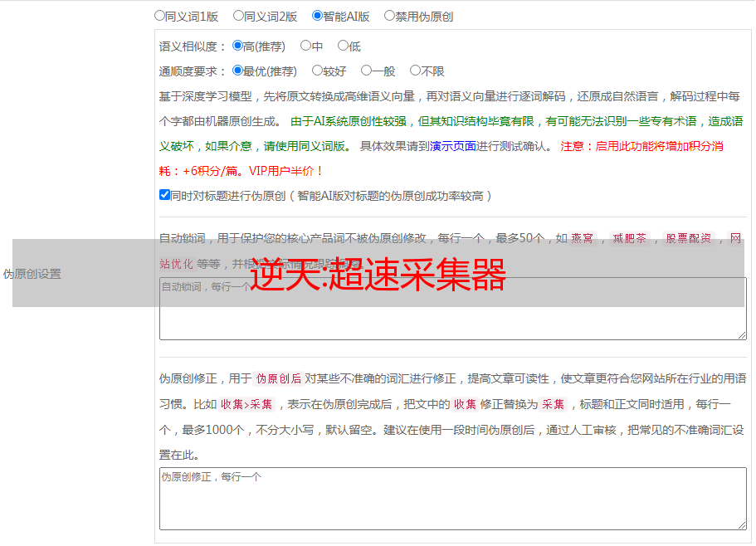Set 通顺度要求 to 较好

(x=317, y=71)
